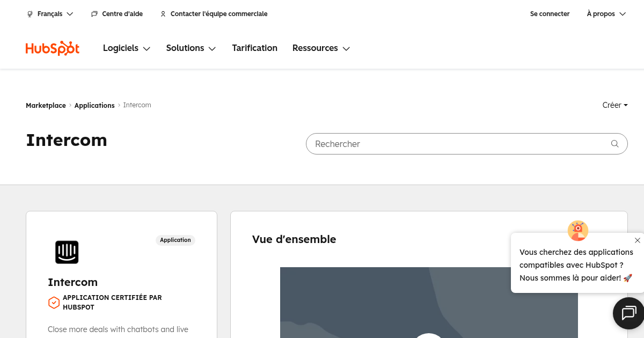
Task: Open the Tarification page
Action: coord(255,48)
